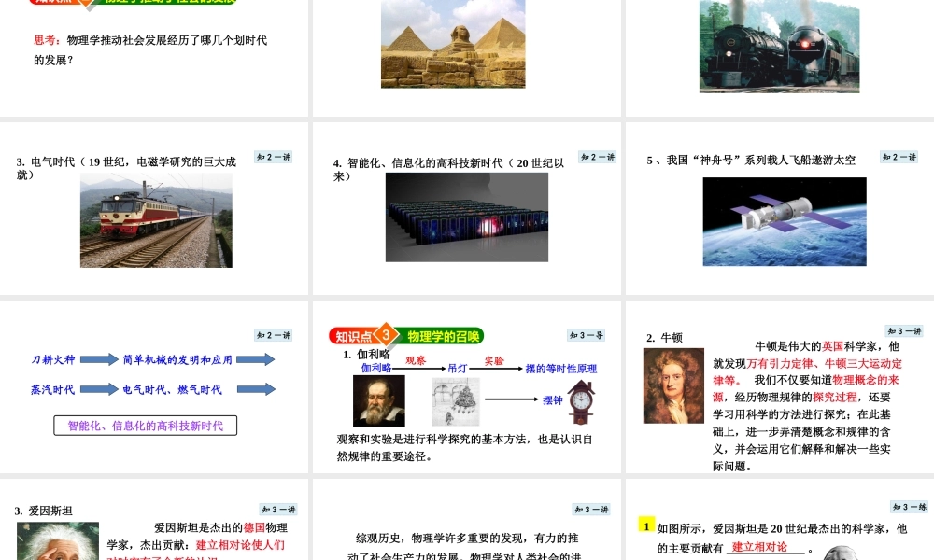This screenshot has width=934, height=560.
Task: Click the heading 1. 伽利略
Action: click(366, 355)
